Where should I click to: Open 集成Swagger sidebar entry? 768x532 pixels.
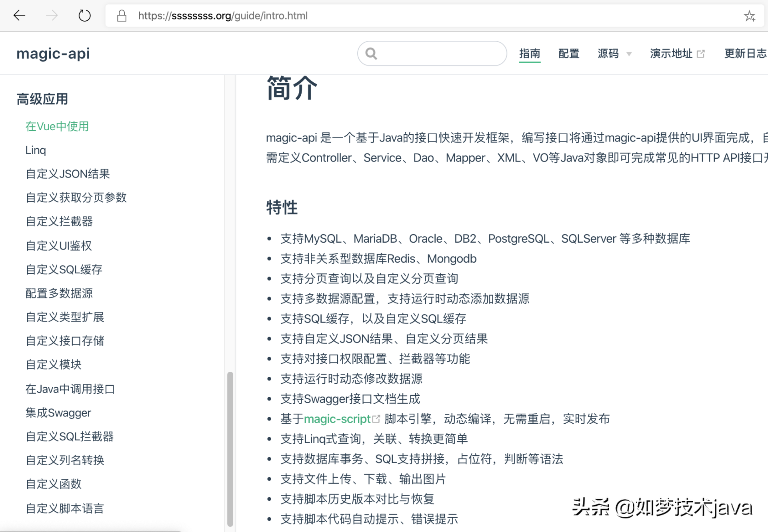point(58,412)
